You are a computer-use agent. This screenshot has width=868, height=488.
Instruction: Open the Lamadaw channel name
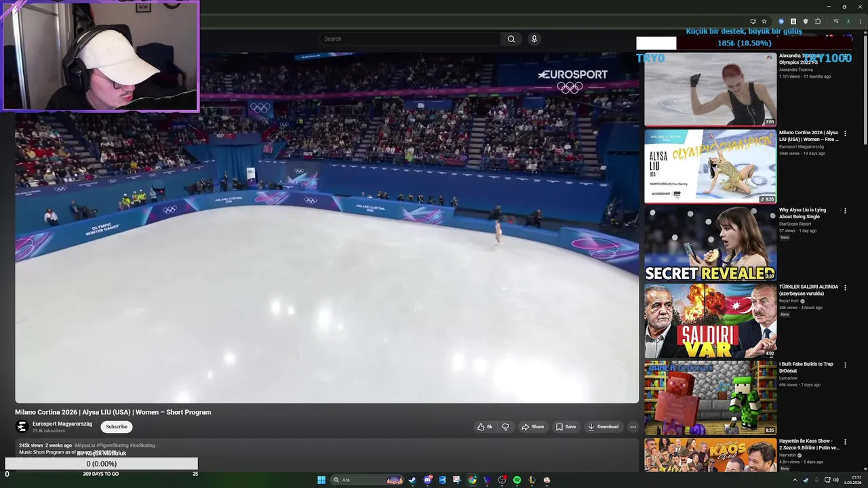pyautogui.click(x=789, y=378)
